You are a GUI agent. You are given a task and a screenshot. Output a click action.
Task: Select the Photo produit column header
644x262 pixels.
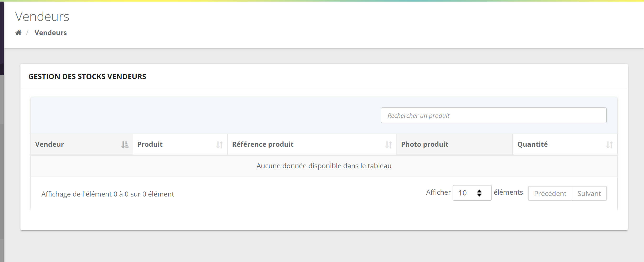(x=454, y=144)
